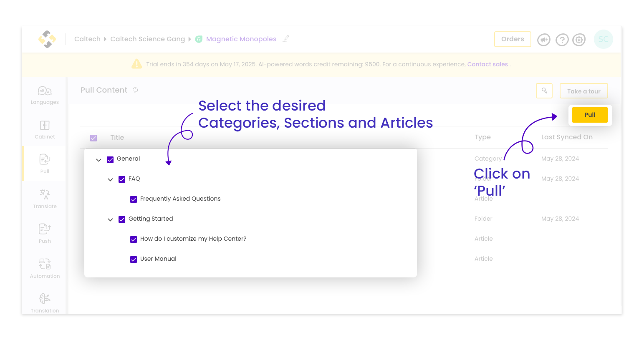The image size is (644, 340).
Task: Collapse the FAQ section chevron
Action: tap(110, 180)
